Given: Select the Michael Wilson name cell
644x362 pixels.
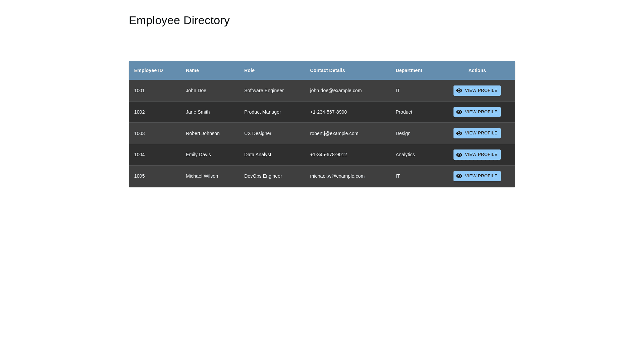Looking at the screenshot, I should click(202, 176).
